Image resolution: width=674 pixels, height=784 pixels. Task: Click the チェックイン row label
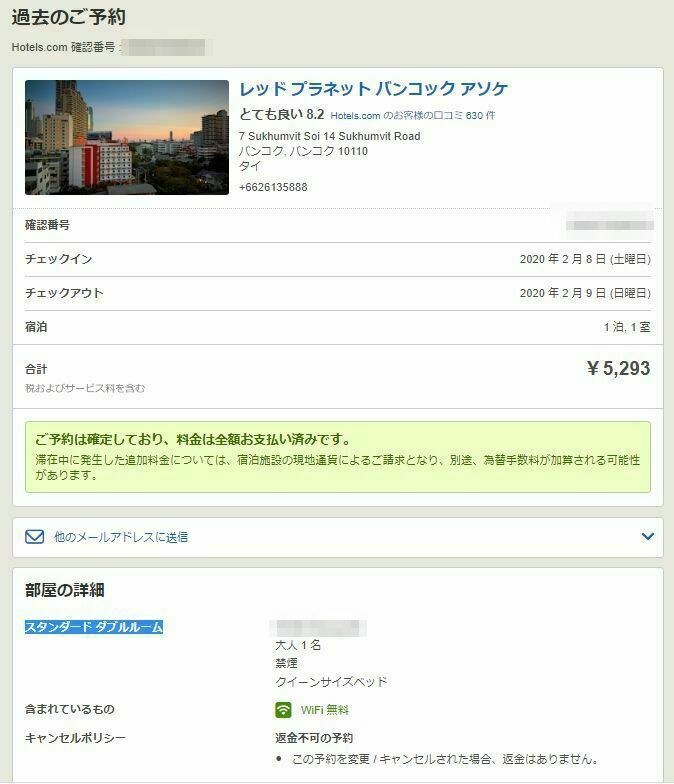click(x=58, y=259)
